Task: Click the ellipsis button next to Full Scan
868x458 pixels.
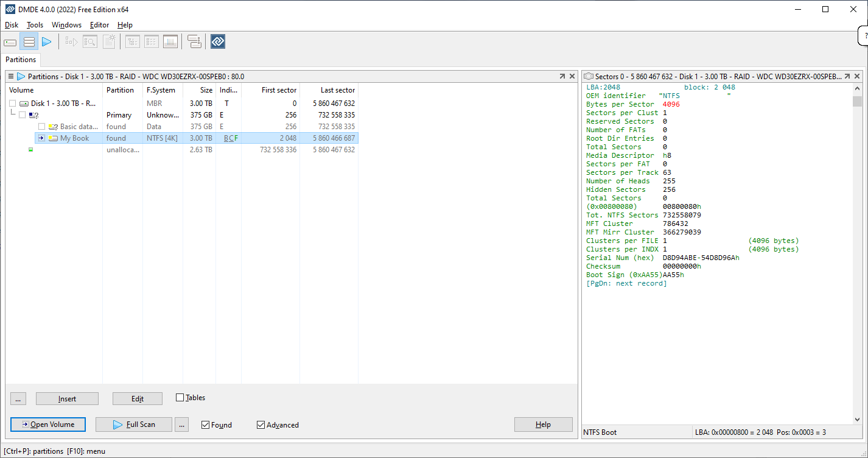Action: point(181,425)
